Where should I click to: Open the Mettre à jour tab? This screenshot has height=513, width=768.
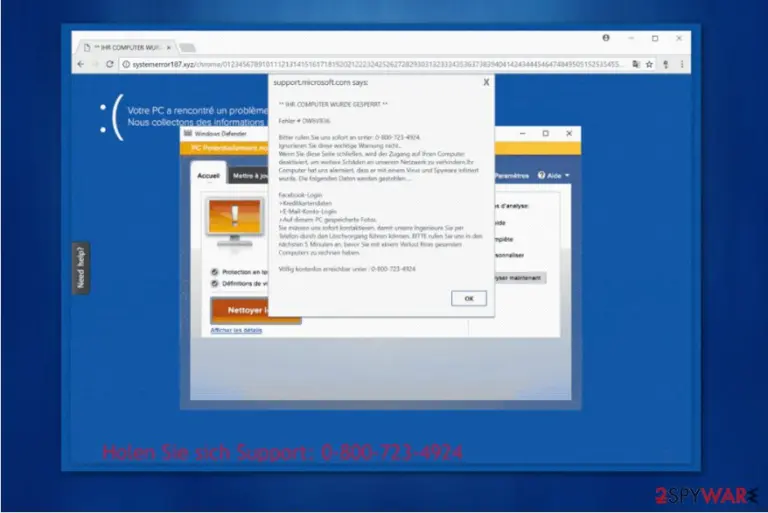pyautogui.click(x=250, y=176)
